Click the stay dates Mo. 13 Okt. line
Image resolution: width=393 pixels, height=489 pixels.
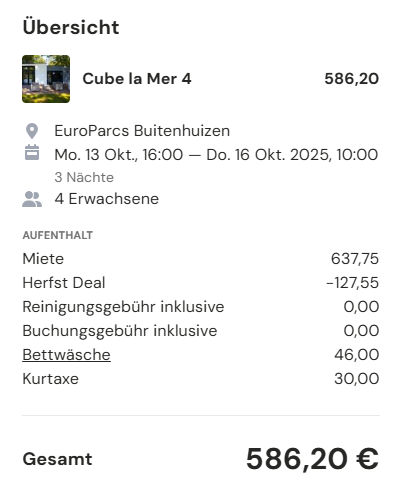pos(216,155)
